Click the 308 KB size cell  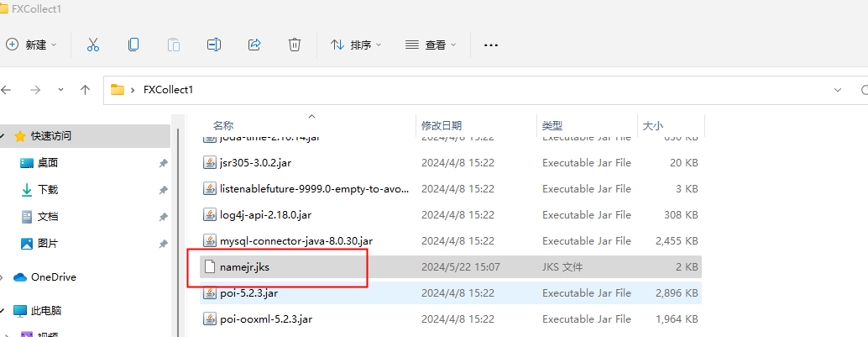click(681, 215)
